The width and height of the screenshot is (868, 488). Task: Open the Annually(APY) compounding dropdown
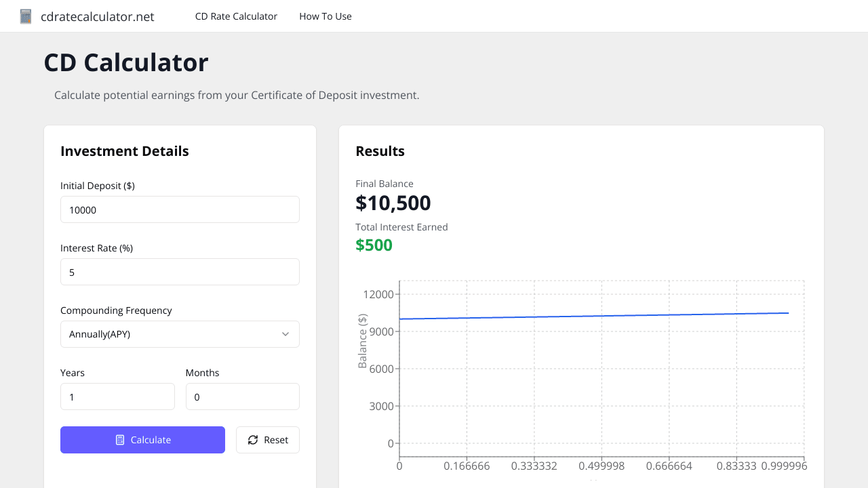pos(180,334)
